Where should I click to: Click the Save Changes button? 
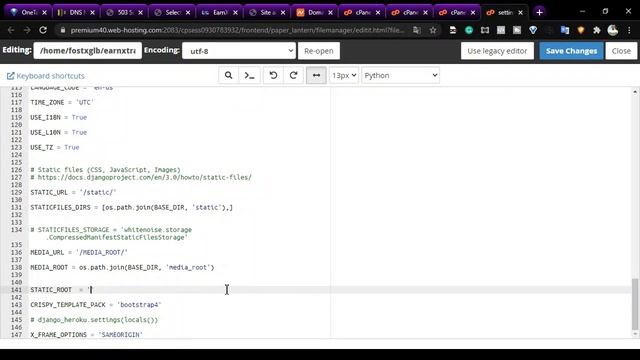[571, 51]
